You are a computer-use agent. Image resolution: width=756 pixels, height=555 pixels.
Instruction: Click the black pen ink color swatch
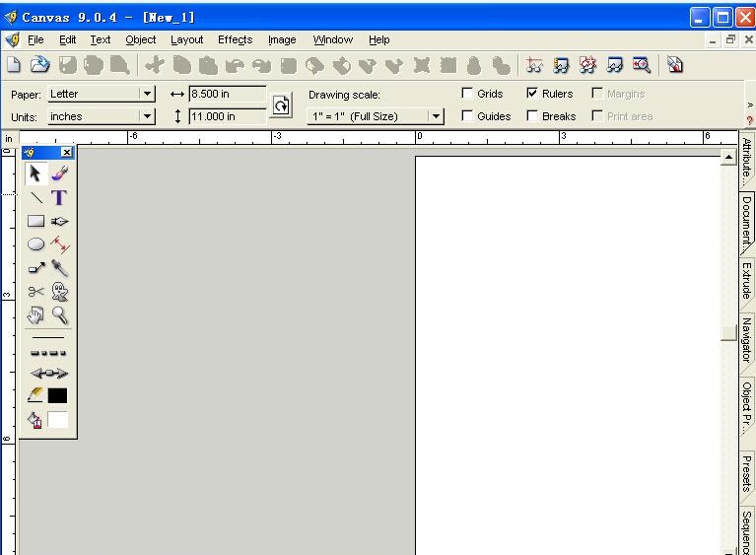pos(58,395)
